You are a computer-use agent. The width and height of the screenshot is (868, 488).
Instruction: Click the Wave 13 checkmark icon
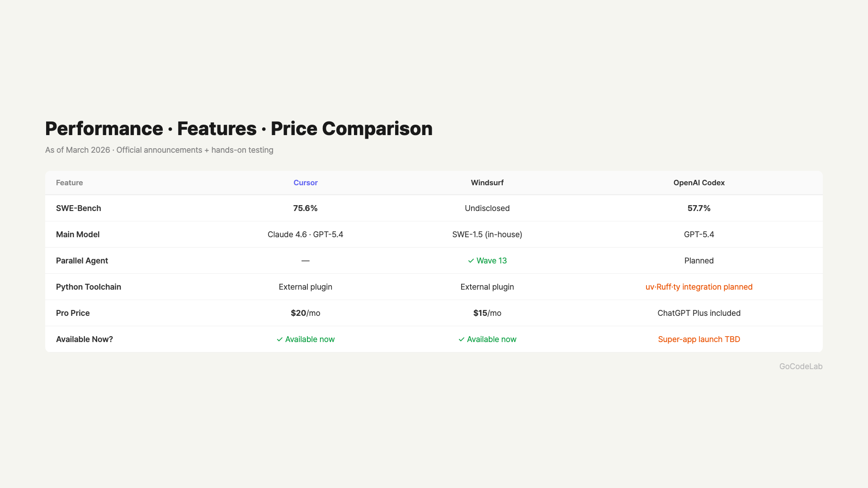click(x=471, y=261)
